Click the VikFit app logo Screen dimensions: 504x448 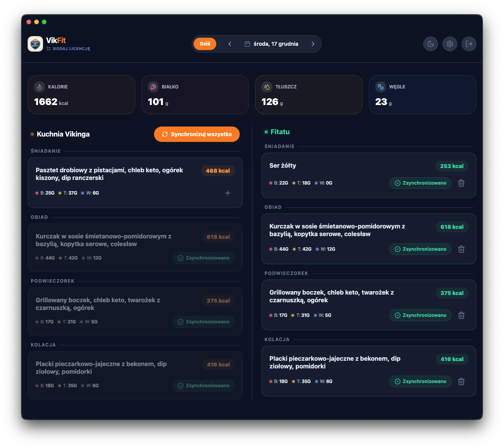(35, 44)
